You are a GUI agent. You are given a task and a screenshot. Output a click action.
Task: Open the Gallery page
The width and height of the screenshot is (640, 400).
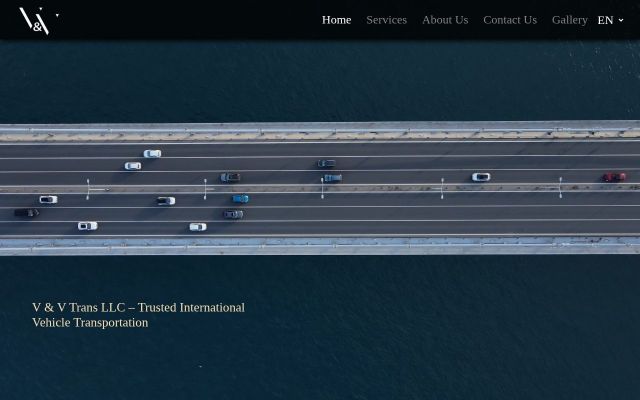(569, 20)
